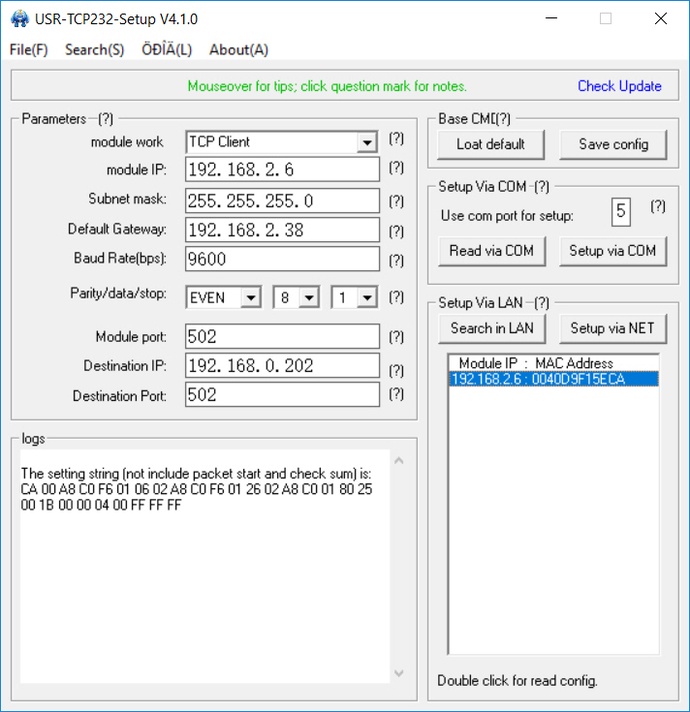Click the USR-TCP232 app icon in title bar

(x=20, y=19)
